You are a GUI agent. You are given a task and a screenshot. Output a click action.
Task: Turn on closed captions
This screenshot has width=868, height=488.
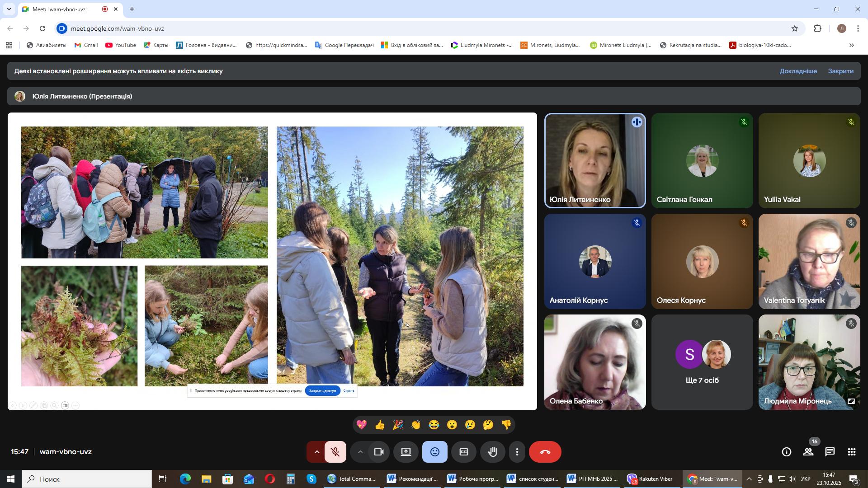coord(463,452)
